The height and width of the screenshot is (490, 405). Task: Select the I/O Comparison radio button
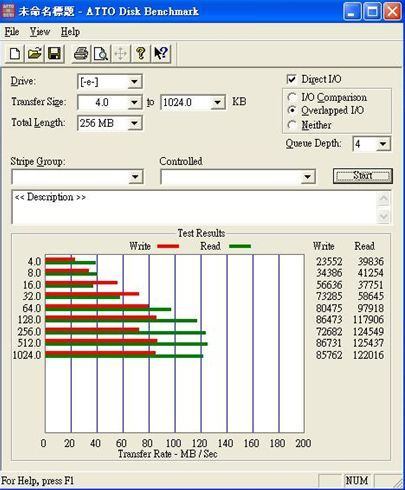[292, 97]
